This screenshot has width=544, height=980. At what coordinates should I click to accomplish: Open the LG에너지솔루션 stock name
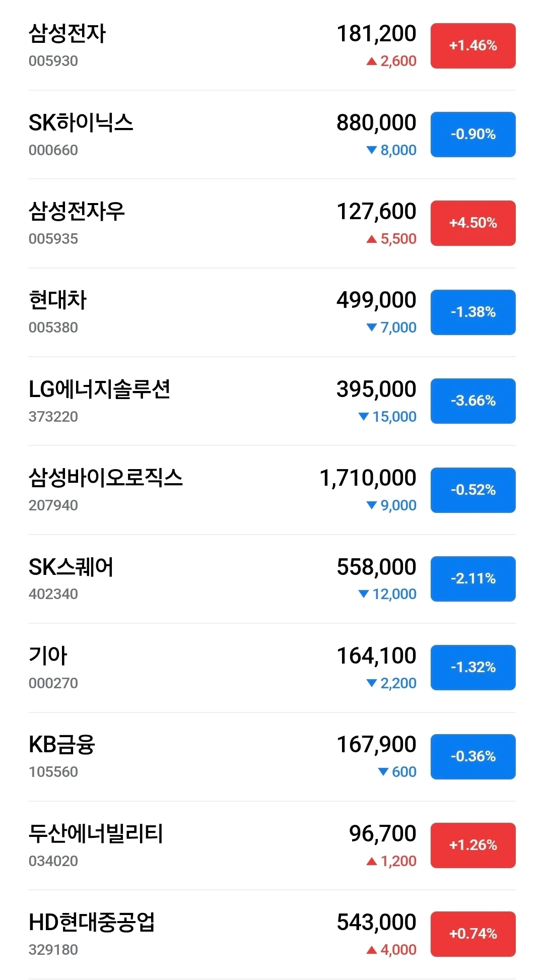pos(99,389)
